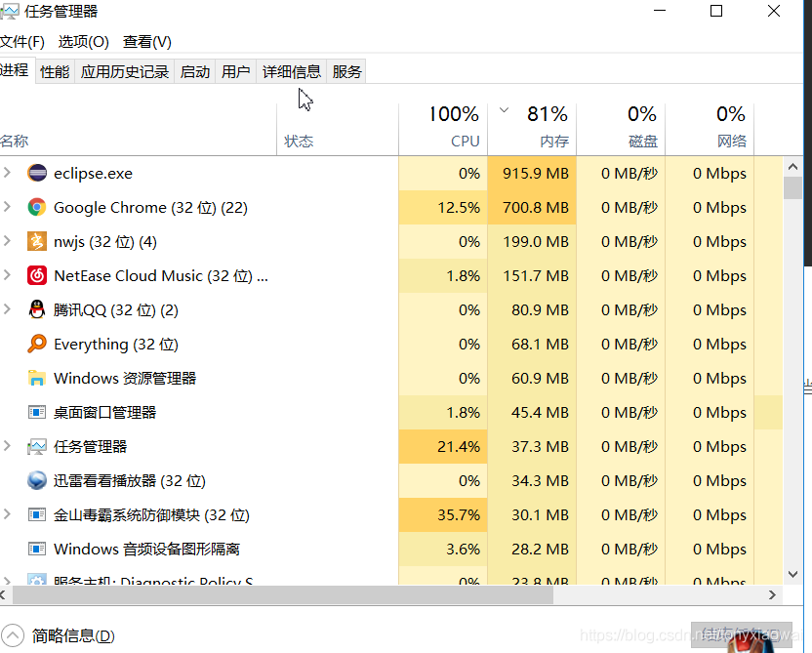Click the 28.2 MB memory cell
Viewport: 812px width, 653px height.
point(532,549)
